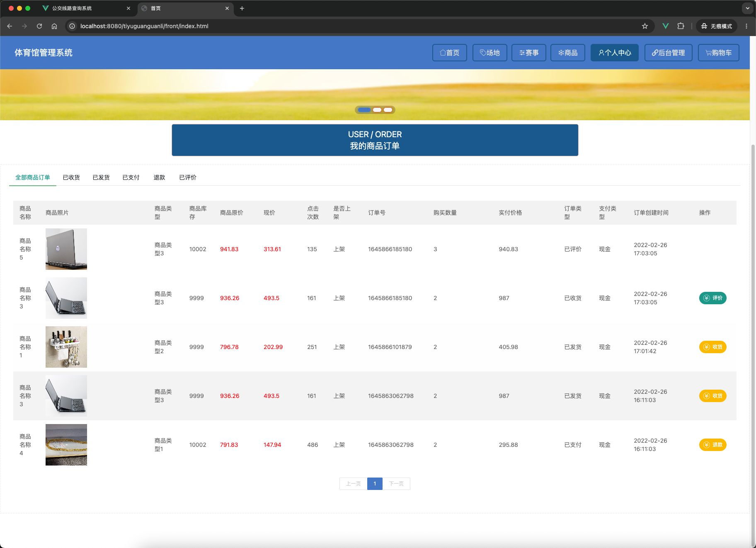Open 商品名称1 kitchen rack thumbnail

(66, 347)
